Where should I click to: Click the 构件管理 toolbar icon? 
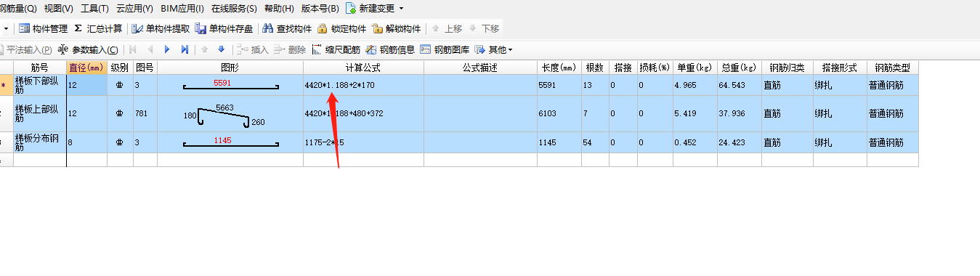coord(24,29)
